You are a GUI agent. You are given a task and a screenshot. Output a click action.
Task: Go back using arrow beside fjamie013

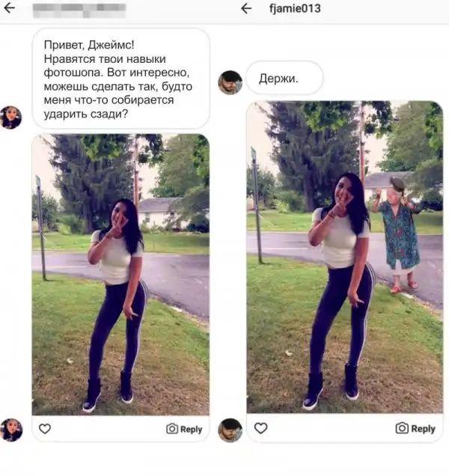[246, 8]
